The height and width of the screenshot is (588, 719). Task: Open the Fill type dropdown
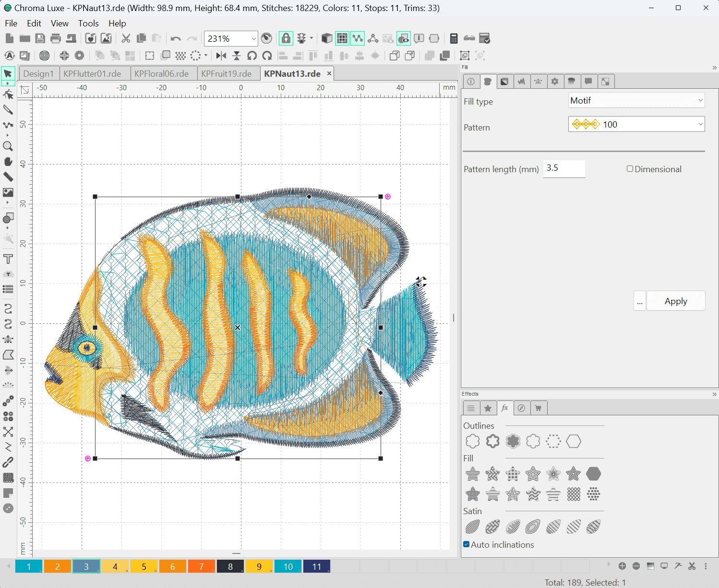coord(636,101)
